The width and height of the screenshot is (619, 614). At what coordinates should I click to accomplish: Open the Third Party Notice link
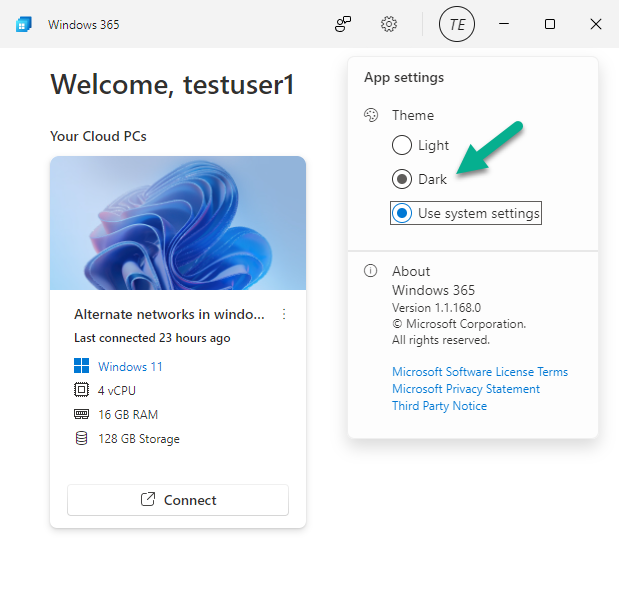click(439, 406)
